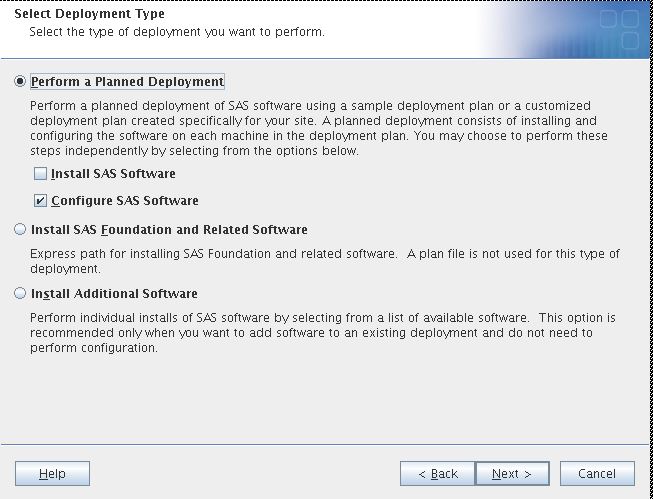Click the "Select the type of deployment" subtitle
This screenshot has width=653, height=499.
[177, 32]
